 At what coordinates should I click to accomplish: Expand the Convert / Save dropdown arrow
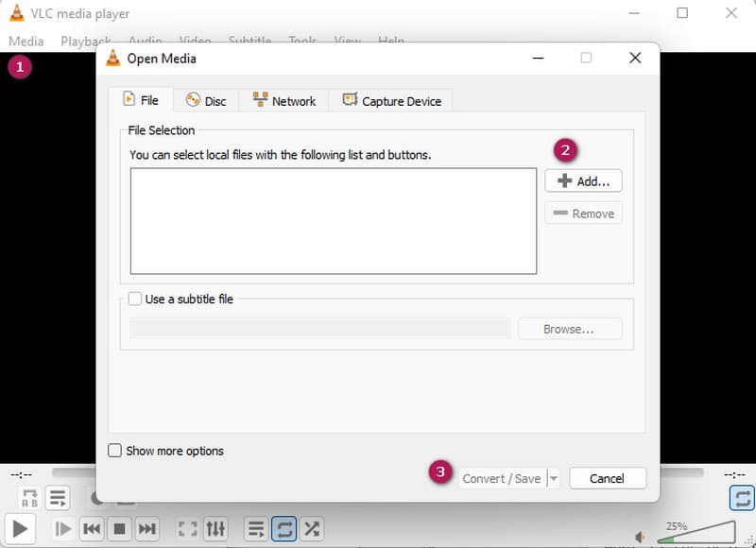pos(554,478)
